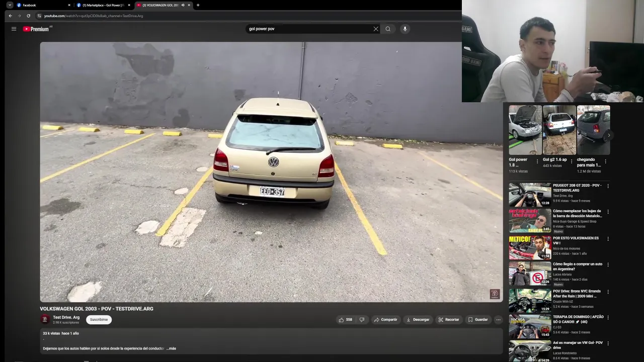644x362 pixels.
Task: Click the address bar URL
Action: [94, 16]
